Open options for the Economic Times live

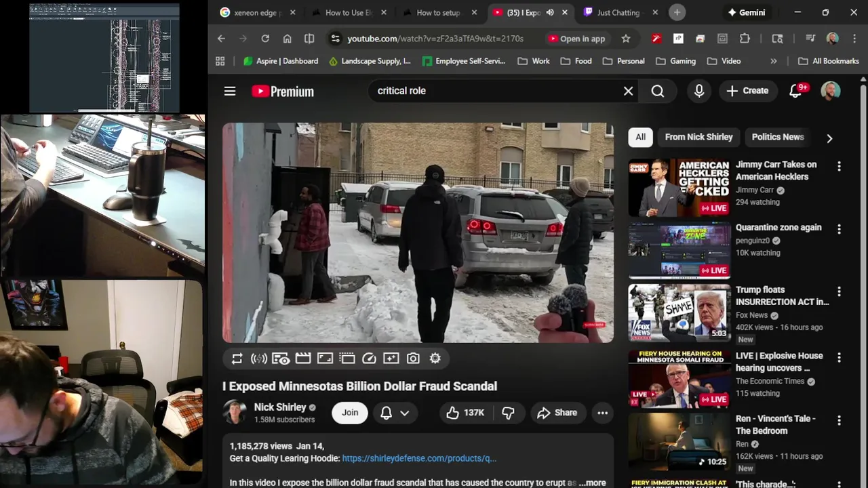[x=839, y=357]
